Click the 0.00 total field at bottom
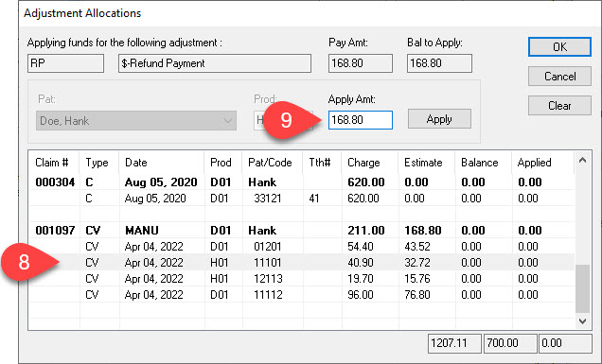This screenshot has width=602, height=364. coord(565,343)
